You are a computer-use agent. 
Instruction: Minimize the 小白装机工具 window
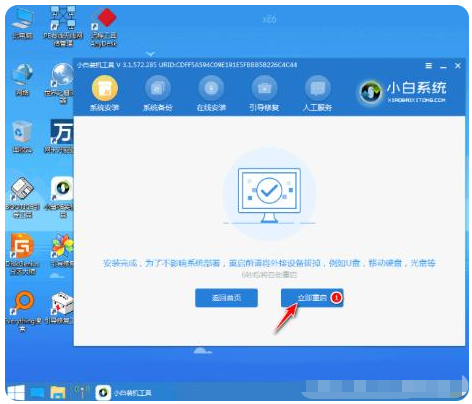pos(443,66)
